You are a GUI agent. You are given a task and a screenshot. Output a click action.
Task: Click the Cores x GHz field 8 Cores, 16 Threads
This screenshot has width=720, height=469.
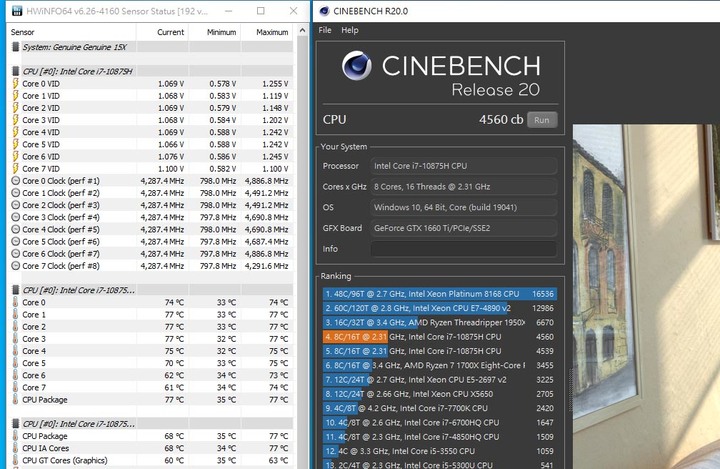tap(464, 187)
